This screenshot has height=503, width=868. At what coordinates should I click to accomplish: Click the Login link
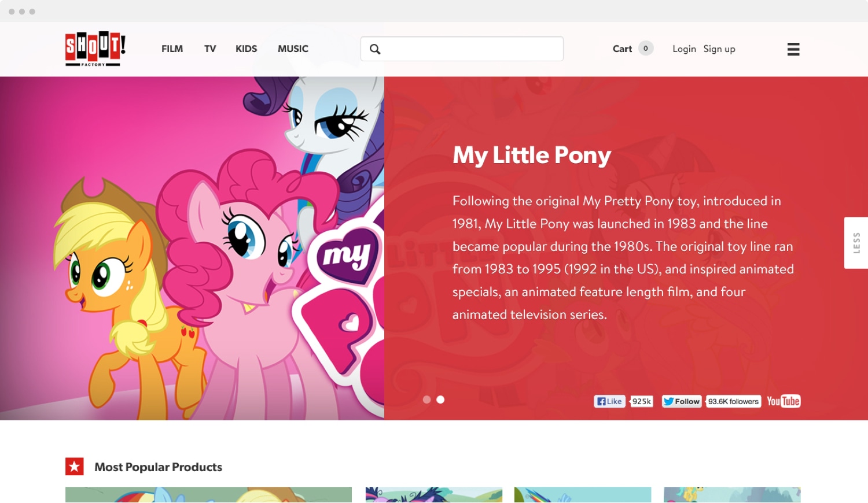[684, 49]
